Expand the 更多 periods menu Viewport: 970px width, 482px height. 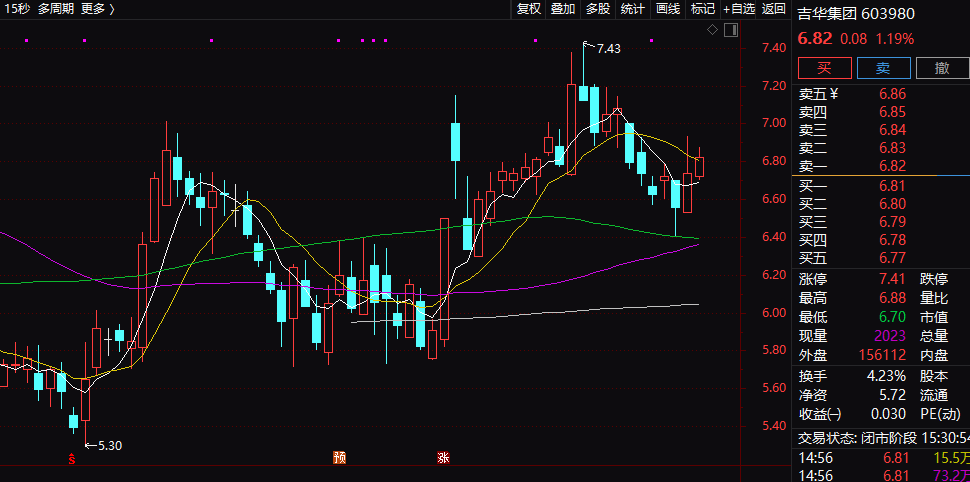[98, 9]
